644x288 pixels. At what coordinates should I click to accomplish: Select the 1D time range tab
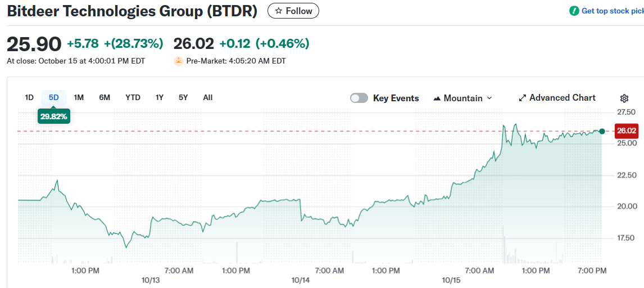point(29,97)
